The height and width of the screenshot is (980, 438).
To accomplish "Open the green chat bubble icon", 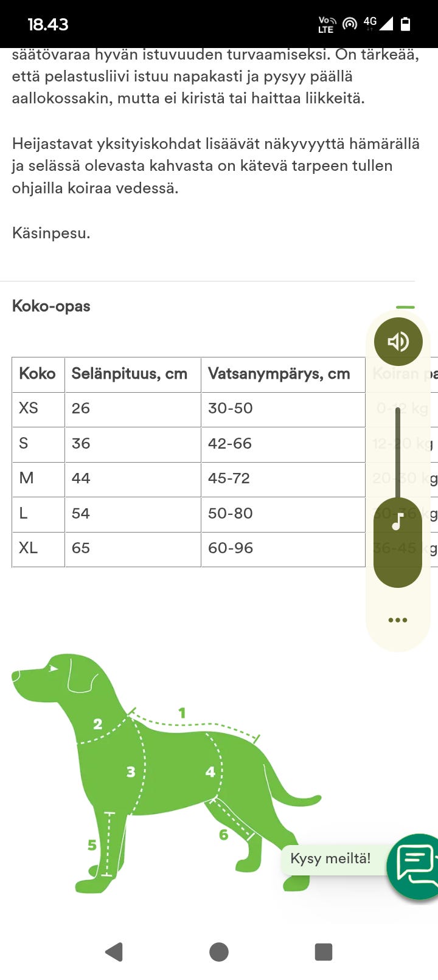I will [416, 866].
